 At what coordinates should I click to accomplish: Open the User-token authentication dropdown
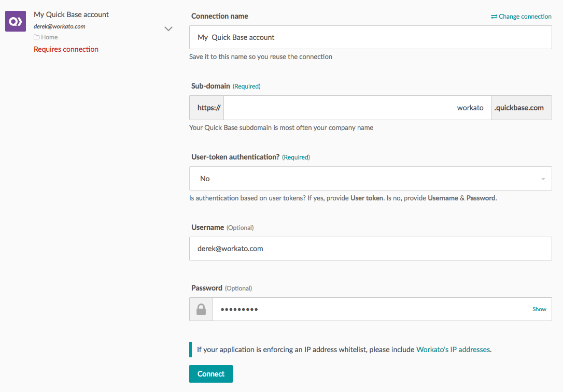click(370, 179)
